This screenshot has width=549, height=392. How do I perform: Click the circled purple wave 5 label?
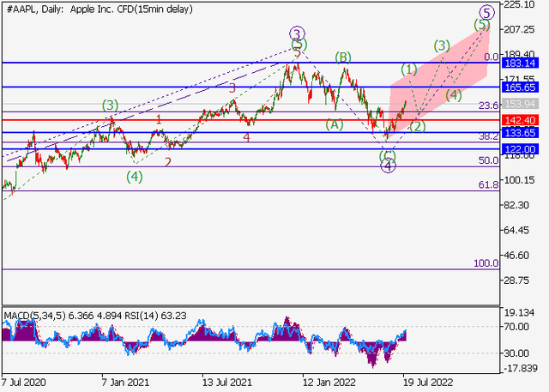click(486, 13)
